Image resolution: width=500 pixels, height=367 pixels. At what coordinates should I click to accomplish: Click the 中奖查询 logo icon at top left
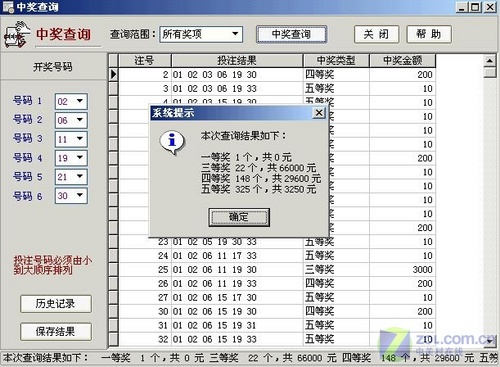[15, 34]
